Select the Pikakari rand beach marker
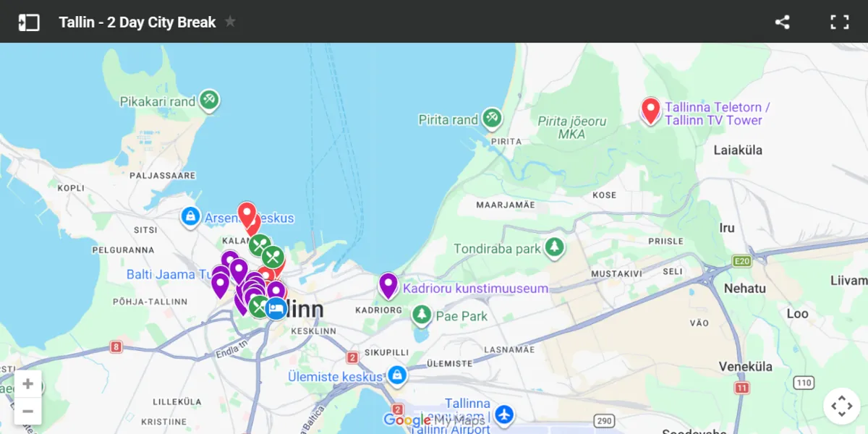 coord(209,101)
